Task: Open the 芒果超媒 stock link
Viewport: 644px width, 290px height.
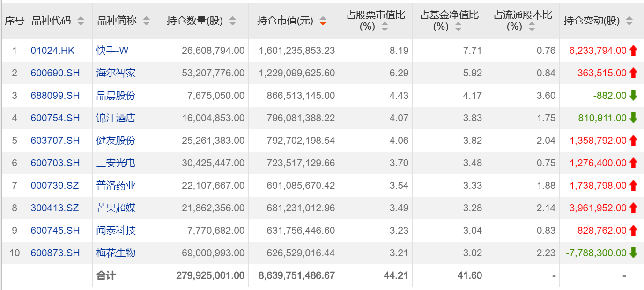Action: point(116,208)
